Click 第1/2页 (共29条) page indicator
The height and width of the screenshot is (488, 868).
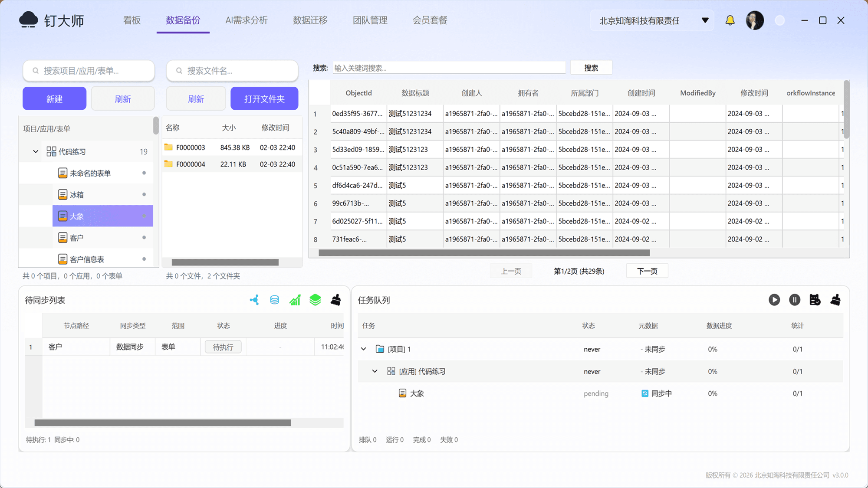point(579,271)
